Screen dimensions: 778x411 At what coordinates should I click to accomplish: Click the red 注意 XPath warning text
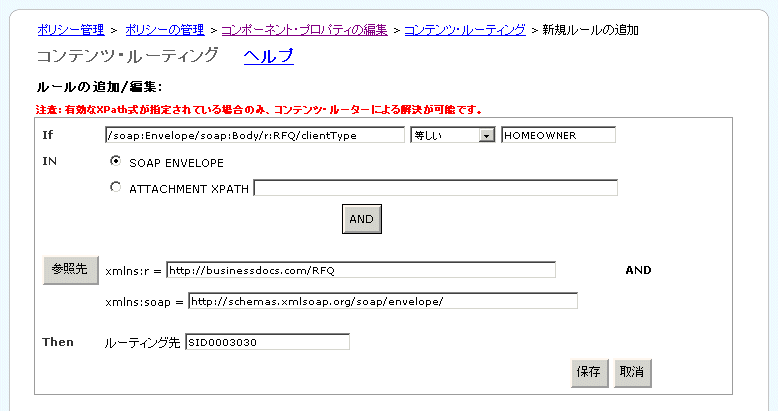259,110
